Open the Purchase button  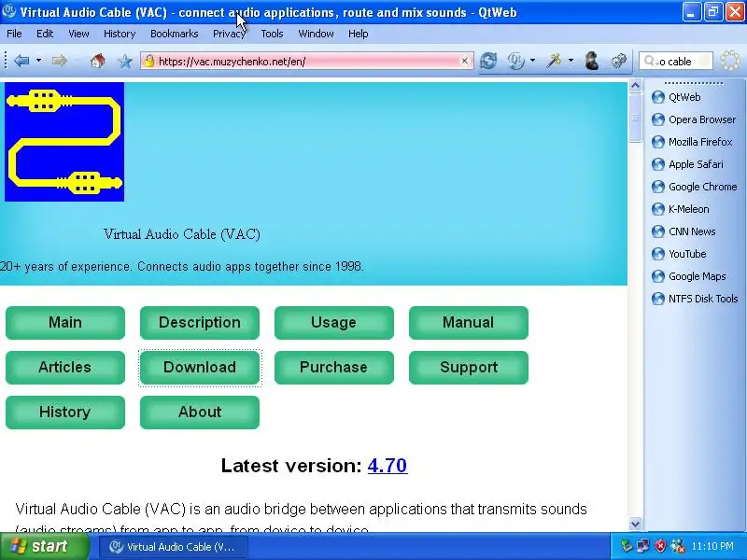point(334,368)
